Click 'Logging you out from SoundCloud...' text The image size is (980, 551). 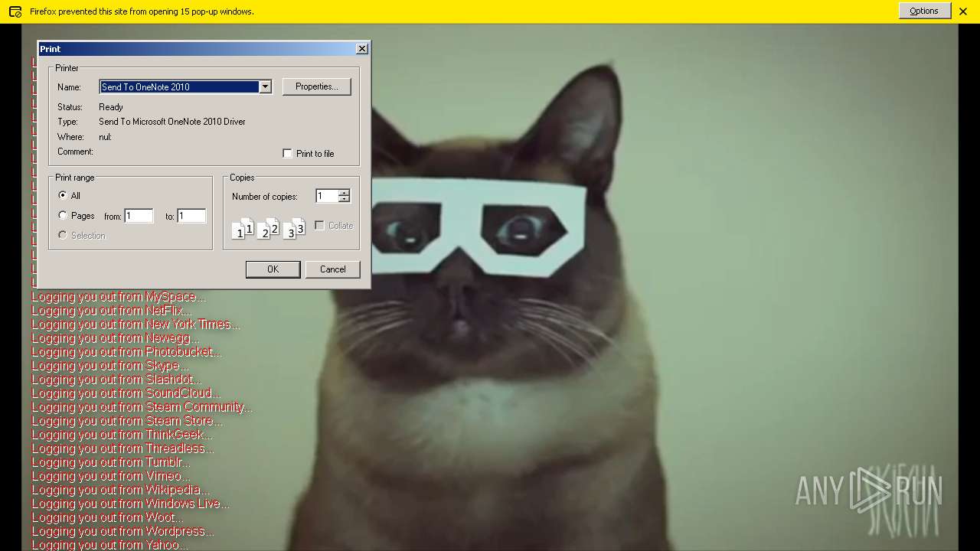[126, 393]
